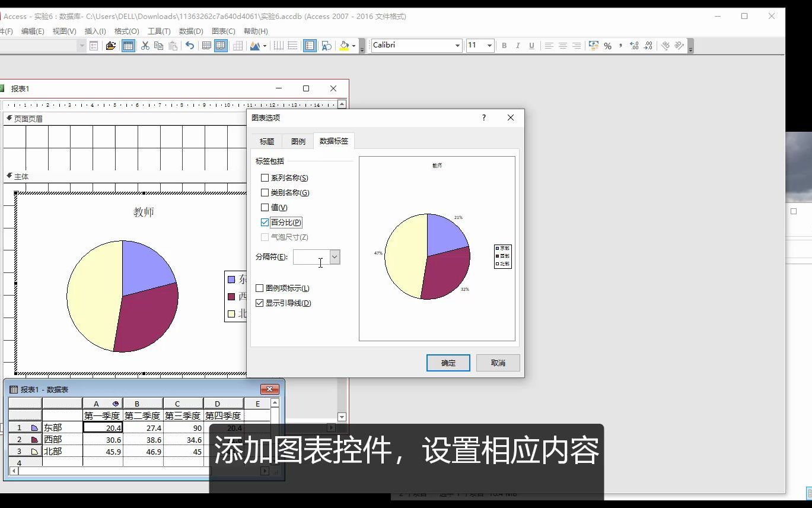Image resolution: width=812 pixels, height=508 pixels.
Task: Click Angle Text Clockwise icon
Action: point(665,46)
